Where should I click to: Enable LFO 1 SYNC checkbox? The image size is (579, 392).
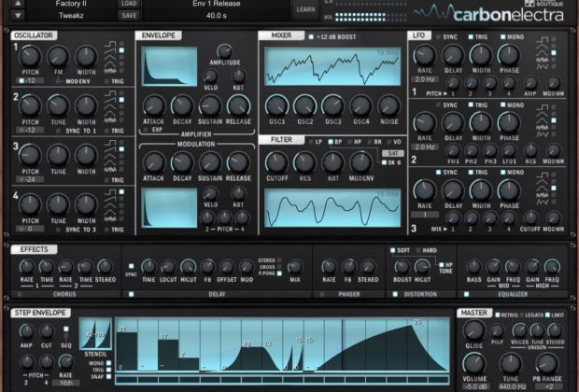click(x=438, y=37)
